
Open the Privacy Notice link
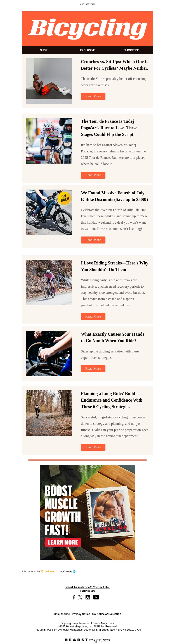tap(81, 614)
